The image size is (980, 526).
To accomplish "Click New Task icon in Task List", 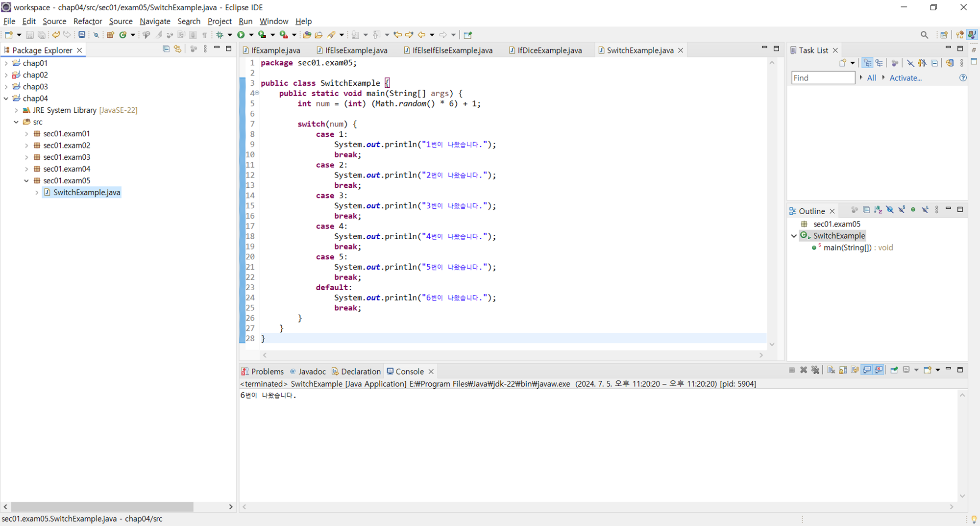I will pos(842,63).
